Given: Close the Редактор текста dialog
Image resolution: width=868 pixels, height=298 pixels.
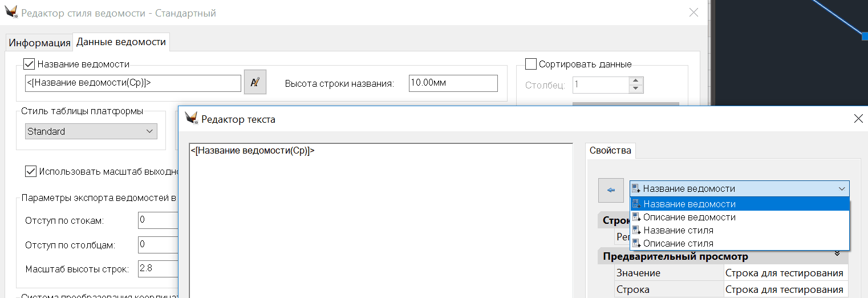Looking at the screenshot, I should (858, 119).
